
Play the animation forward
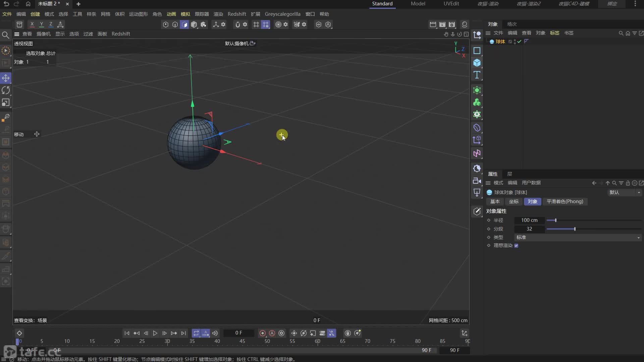[x=155, y=333]
